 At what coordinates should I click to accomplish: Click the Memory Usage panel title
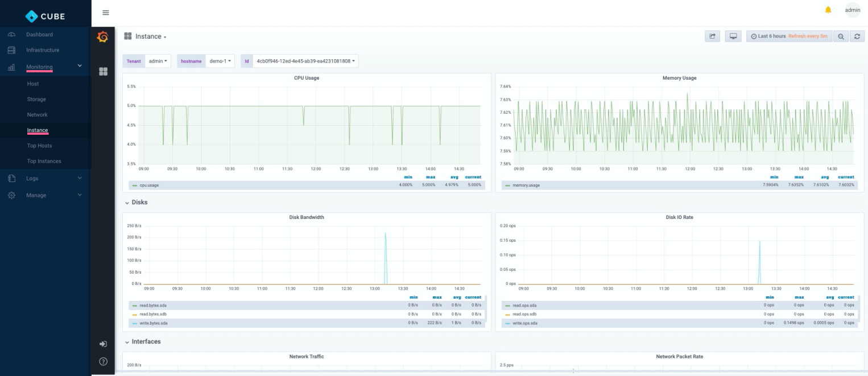point(679,78)
